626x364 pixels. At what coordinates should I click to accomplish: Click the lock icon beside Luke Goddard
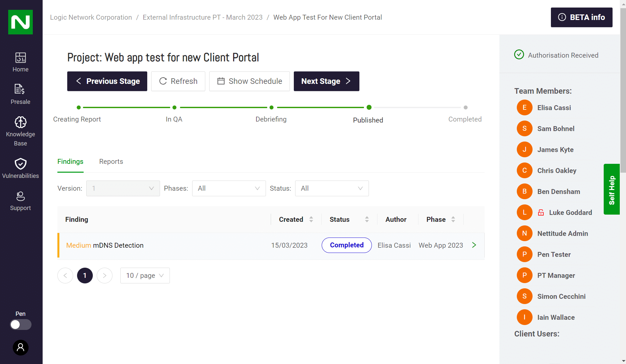[x=540, y=212]
